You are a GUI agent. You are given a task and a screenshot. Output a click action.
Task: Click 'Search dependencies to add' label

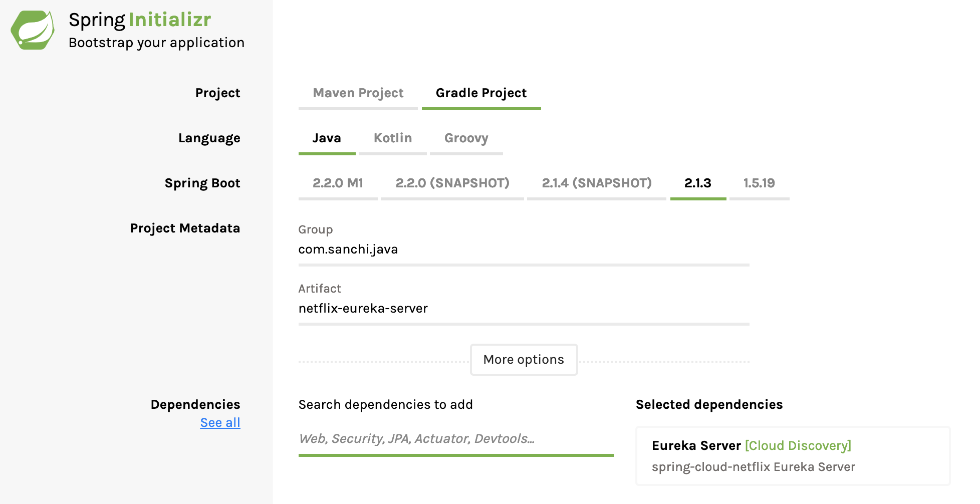(x=385, y=405)
